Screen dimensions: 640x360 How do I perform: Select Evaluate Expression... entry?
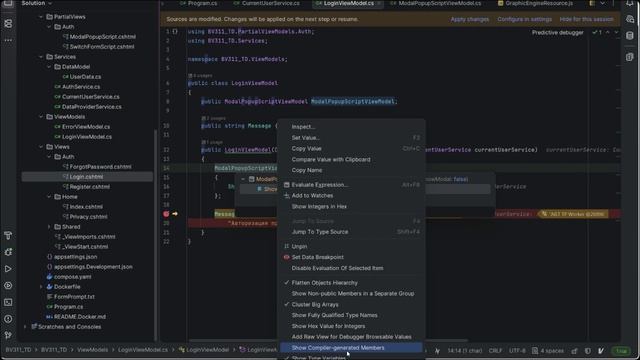coord(351,185)
